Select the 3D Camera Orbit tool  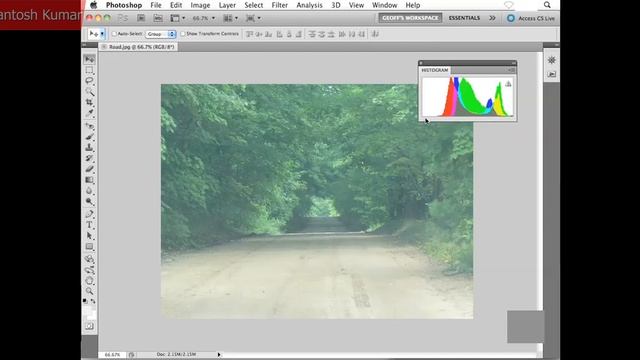pyautogui.click(x=89, y=270)
